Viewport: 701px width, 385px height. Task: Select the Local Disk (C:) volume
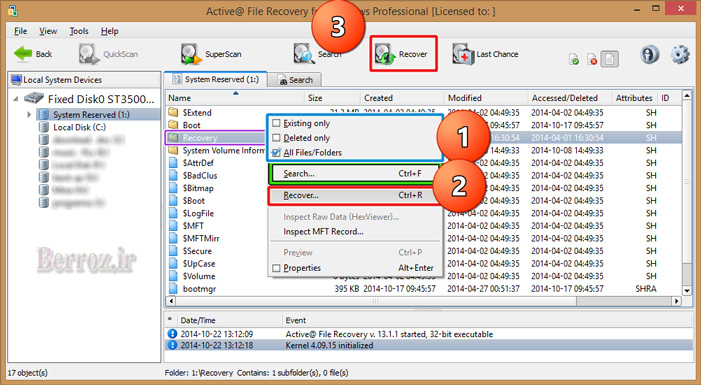79,127
